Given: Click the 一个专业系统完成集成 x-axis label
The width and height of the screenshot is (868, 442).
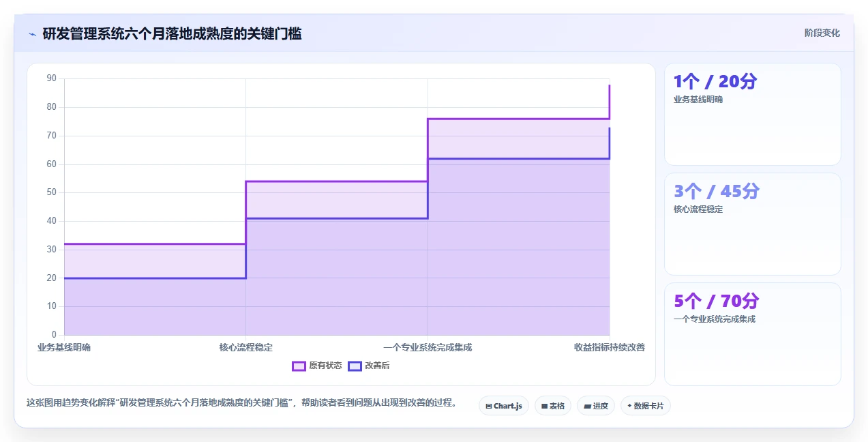Looking at the screenshot, I should click(x=428, y=347).
